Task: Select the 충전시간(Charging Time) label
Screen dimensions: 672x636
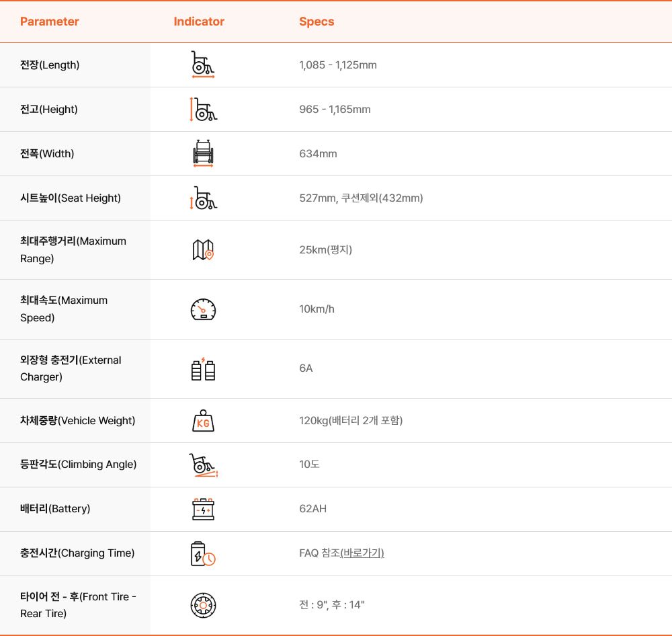Action: click(x=77, y=553)
